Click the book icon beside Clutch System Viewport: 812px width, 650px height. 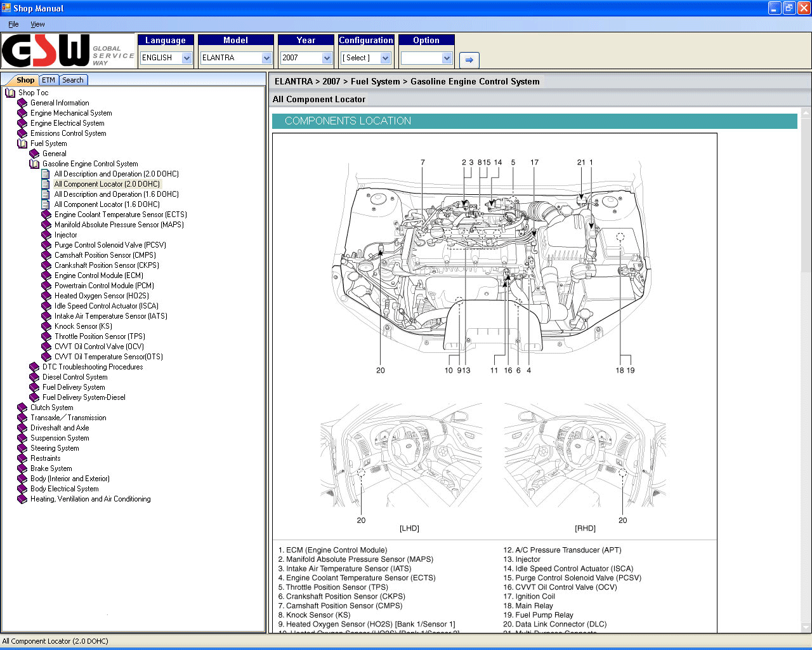pos(22,408)
